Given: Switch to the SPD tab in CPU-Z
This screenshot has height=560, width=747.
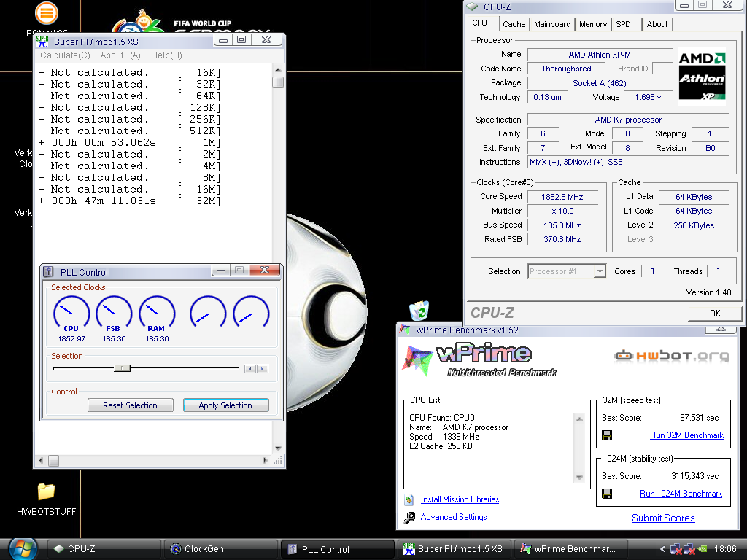Looking at the screenshot, I should [x=623, y=24].
